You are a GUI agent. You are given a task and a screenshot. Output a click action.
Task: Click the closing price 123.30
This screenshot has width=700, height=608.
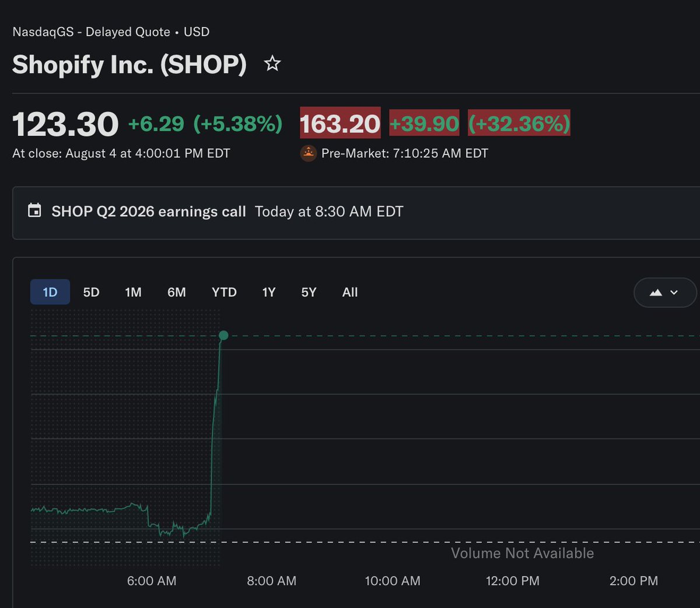pyautogui.click(x=65, y=124)
